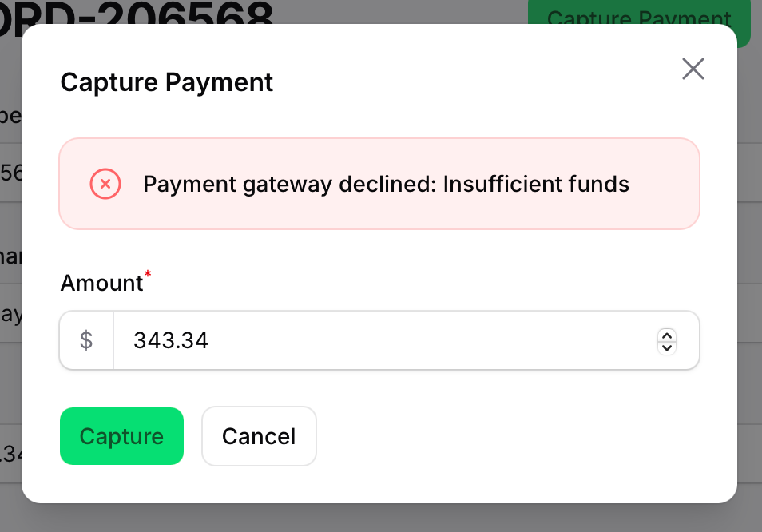Click the red error circle icon
762x532 pixels.
pos(105,184)
